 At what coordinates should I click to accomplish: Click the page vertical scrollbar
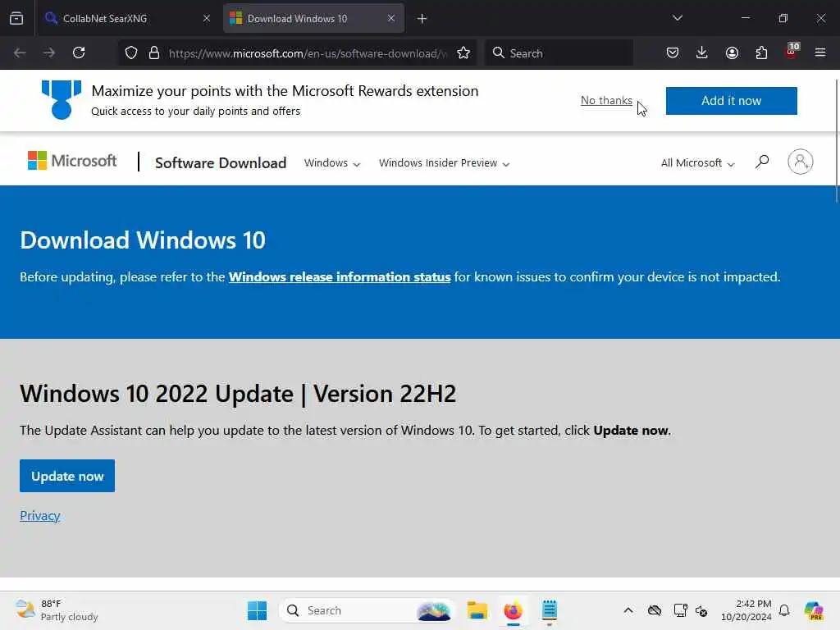[836, 141]
